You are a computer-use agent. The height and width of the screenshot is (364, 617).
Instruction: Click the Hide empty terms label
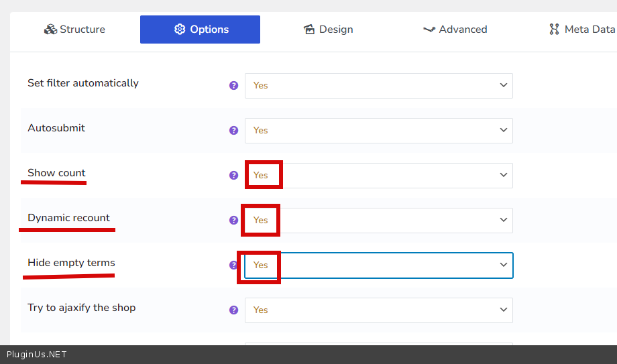point(71,263)
